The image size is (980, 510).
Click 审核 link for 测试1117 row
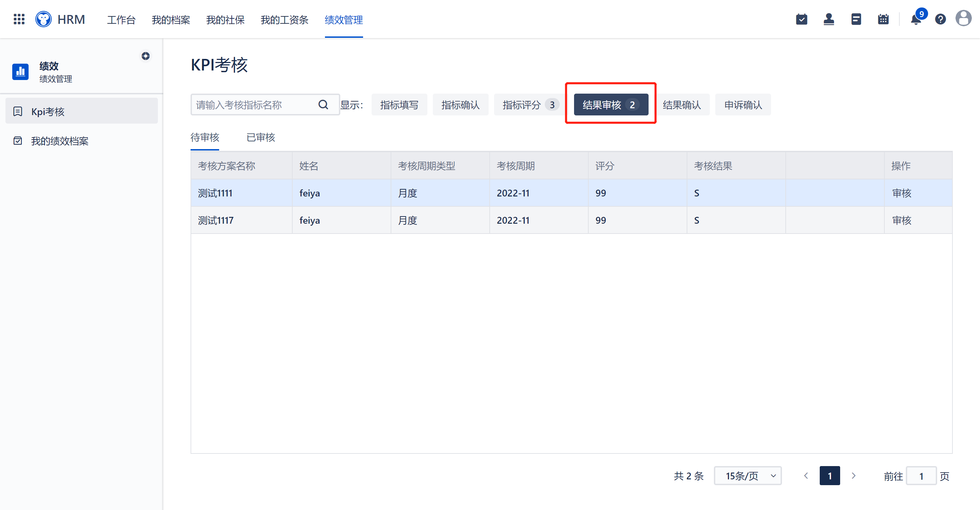click(x=902, y=220)
